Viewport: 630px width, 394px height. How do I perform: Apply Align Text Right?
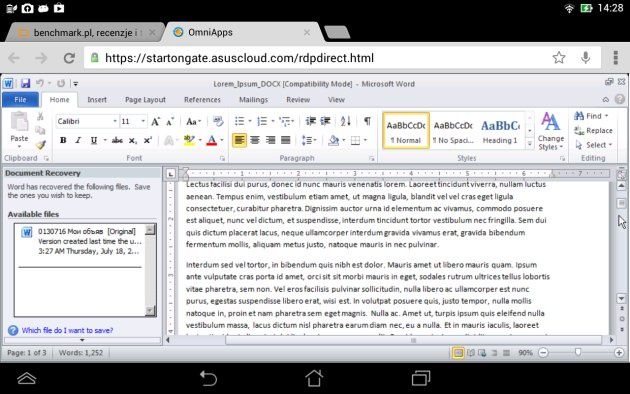coord(270,140)
